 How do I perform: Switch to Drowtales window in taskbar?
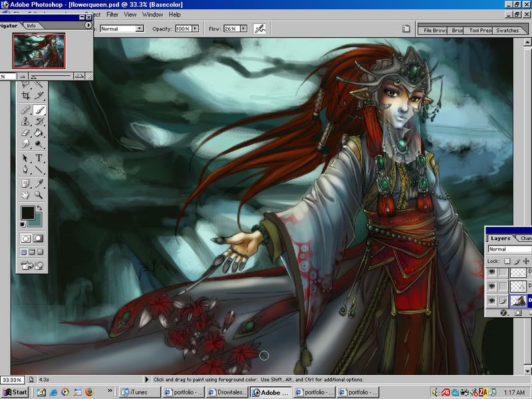tap(227, 392)
